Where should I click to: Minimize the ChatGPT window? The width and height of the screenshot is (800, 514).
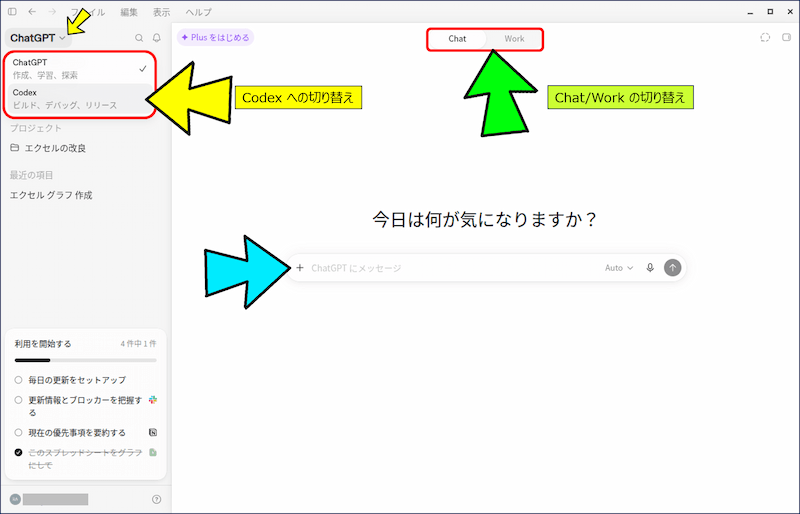coord(750,12)
